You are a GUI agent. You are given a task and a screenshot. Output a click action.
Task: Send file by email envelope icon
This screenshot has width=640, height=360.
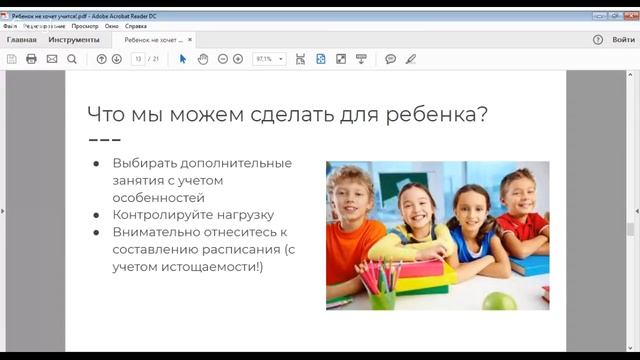tap(52, 59)
